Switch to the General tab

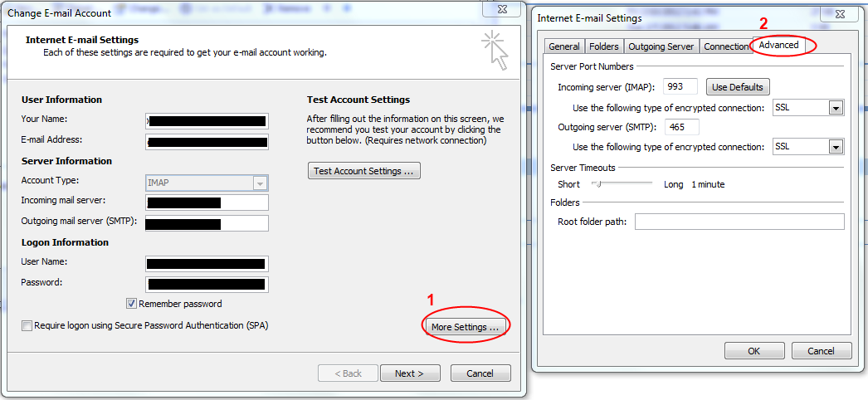564,46
